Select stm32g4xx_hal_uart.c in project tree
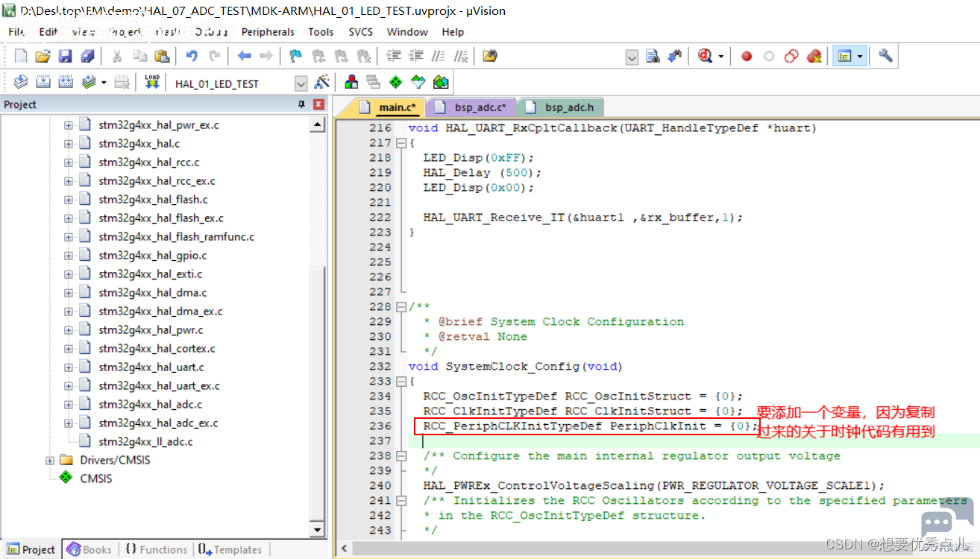980x559 pixels. 151,367
